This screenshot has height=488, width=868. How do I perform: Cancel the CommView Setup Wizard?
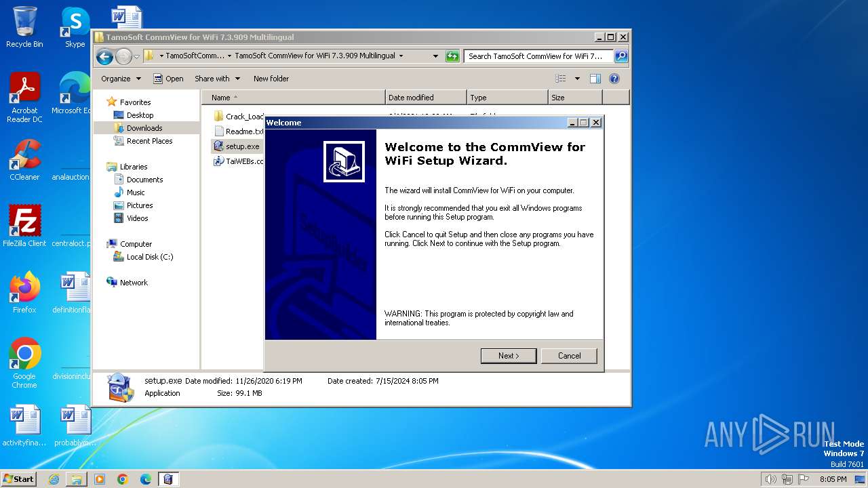point(569,356)
